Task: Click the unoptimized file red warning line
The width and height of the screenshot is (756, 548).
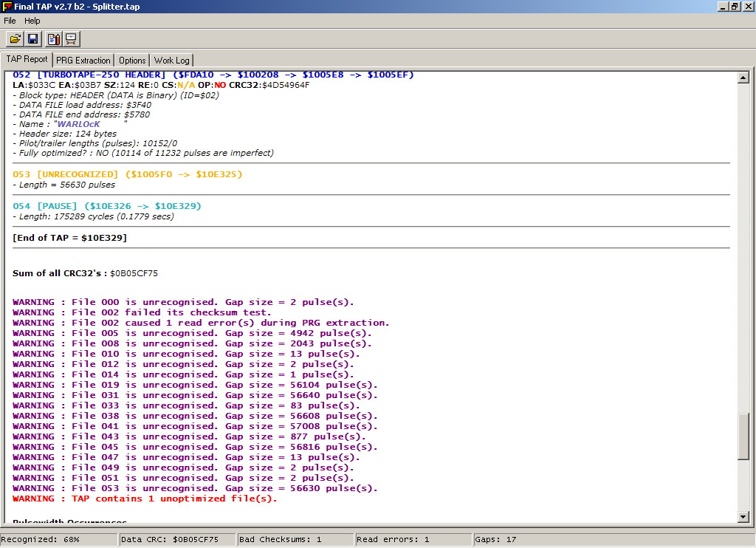Action: point(145,499)
